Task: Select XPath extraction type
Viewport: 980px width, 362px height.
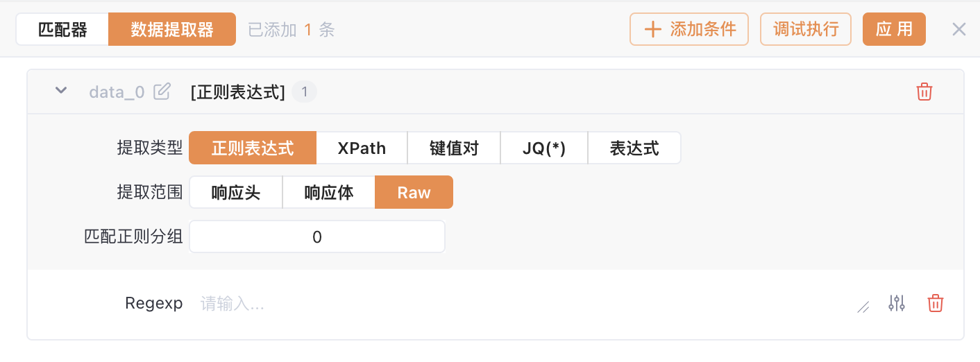Action: tap(362, 148)
